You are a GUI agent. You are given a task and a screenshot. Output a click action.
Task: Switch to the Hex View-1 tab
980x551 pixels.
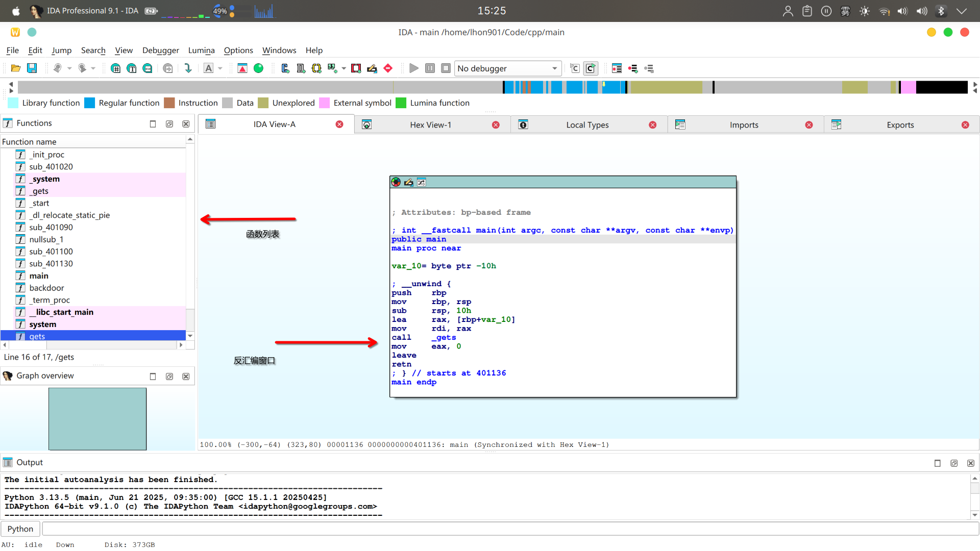[430, 125]
